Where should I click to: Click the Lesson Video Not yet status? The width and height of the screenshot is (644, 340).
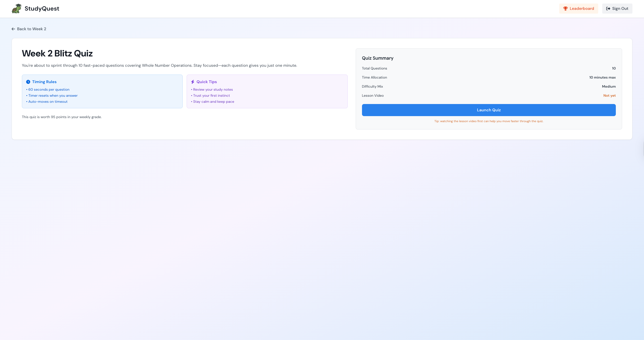point(609,95)
